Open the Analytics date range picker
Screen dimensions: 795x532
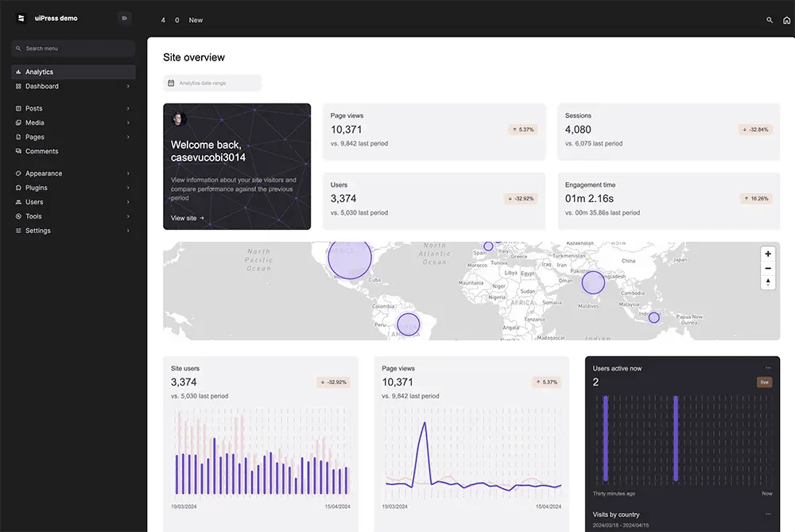pyautogui.click(x=212, y=83)
